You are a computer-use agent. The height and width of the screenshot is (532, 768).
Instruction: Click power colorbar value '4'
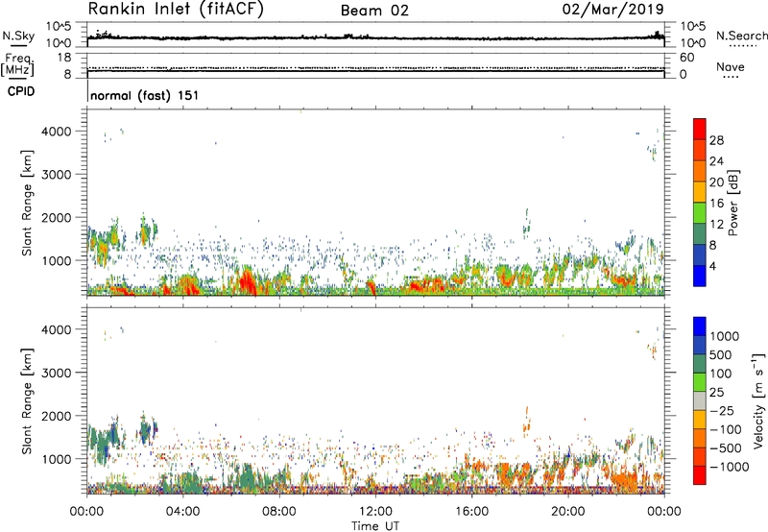click(x=713, y=267)
